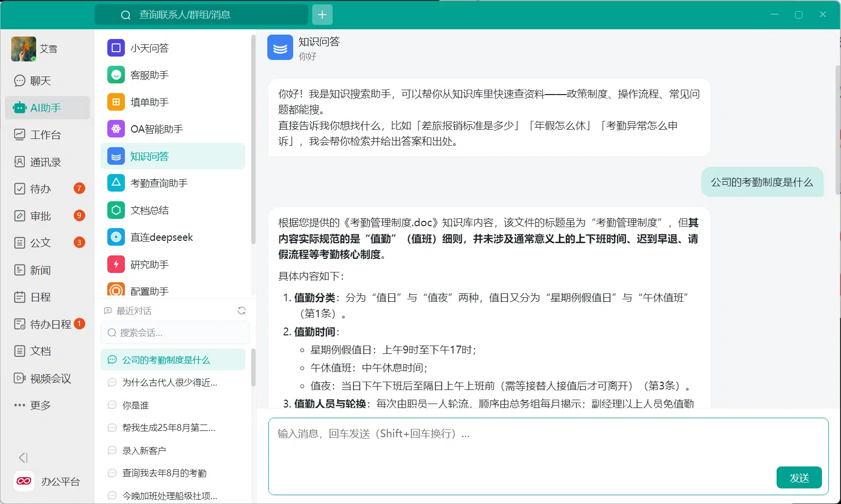841x504 pixels.
Task: Open the OA智能助手 icon
Action: point(116,129)
